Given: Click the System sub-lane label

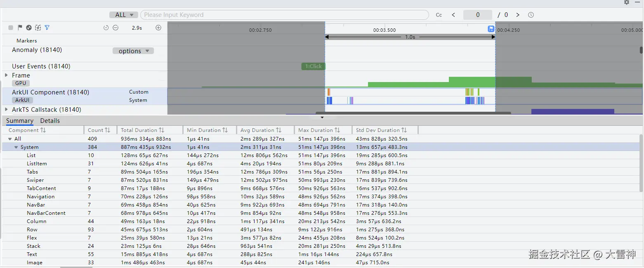Looking at the screenshot, I should point(138,100).
